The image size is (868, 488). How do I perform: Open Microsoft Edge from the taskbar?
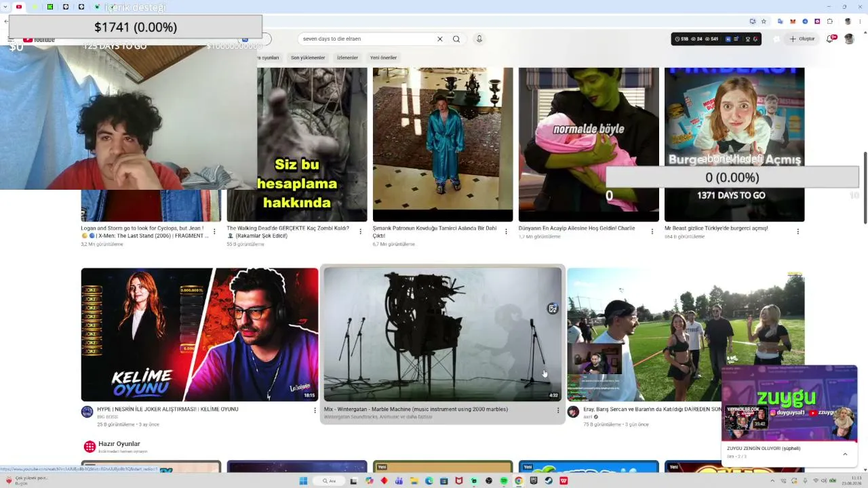[x=429, y=481]
